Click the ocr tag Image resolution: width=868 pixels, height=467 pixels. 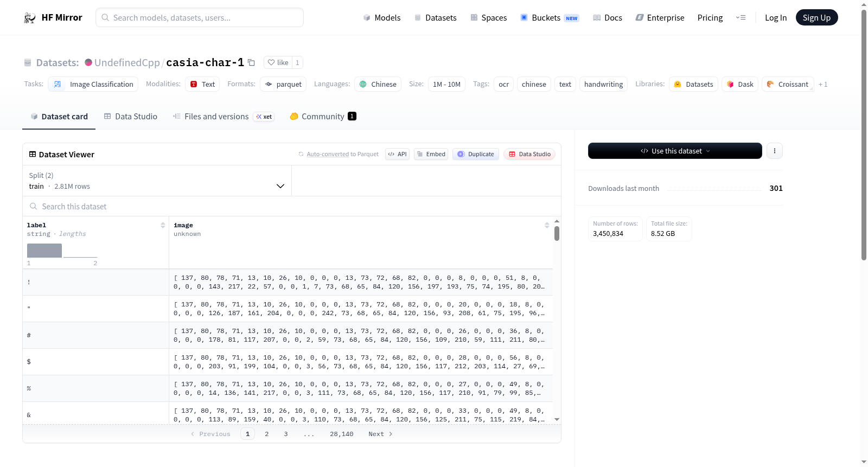[504, 84]
